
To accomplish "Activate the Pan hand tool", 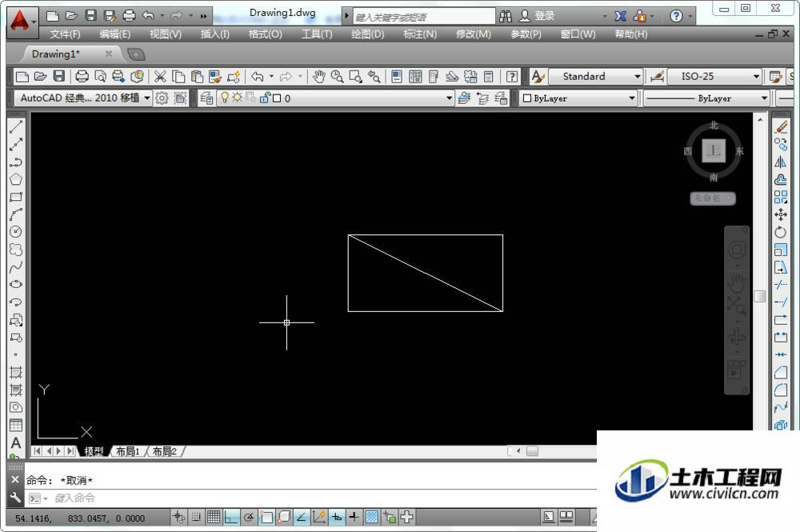I will pos(319,77).
